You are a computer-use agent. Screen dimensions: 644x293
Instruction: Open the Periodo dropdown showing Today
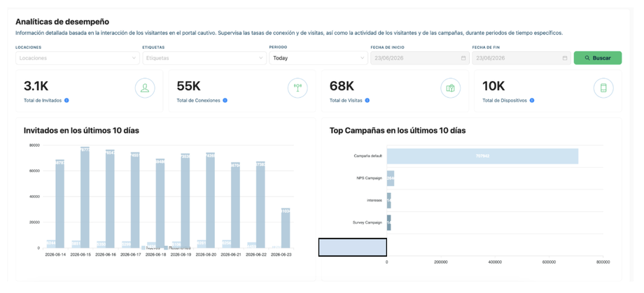318,58
